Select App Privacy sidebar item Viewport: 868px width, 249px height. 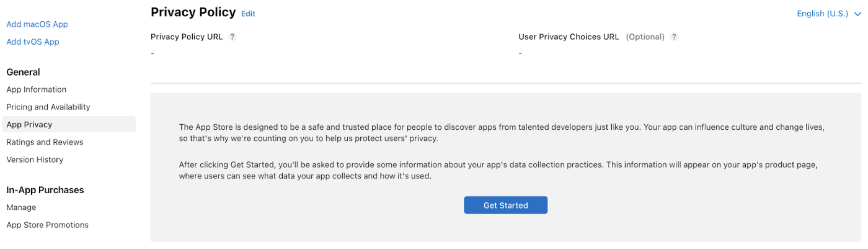pos(69,124)
